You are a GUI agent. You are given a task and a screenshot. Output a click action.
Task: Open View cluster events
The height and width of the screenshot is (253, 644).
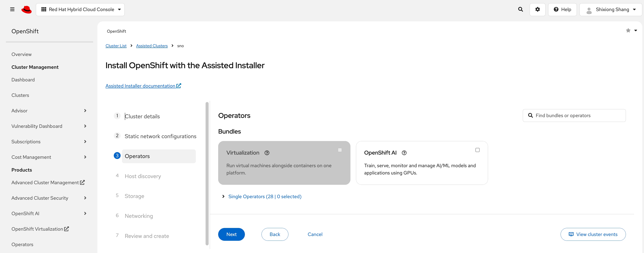click(x=593, y=234)
